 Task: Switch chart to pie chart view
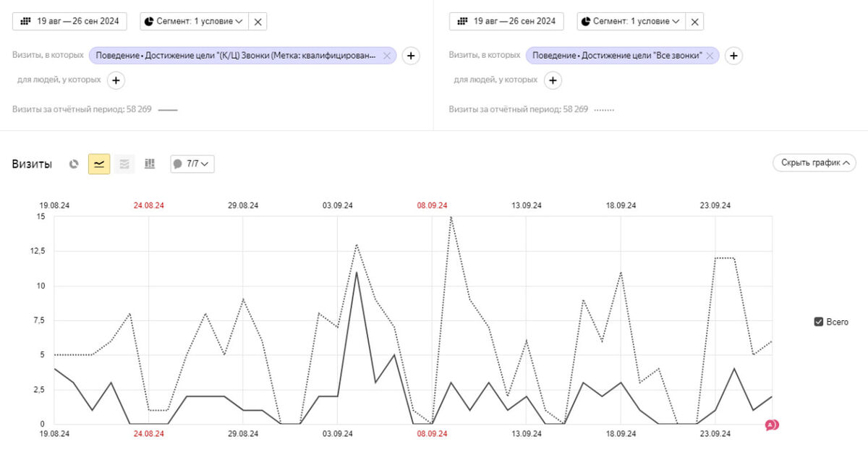tap(74, 164)
